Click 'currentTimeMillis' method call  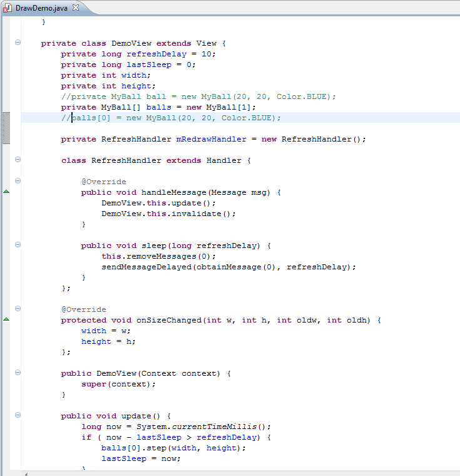[x=214, y=427]
